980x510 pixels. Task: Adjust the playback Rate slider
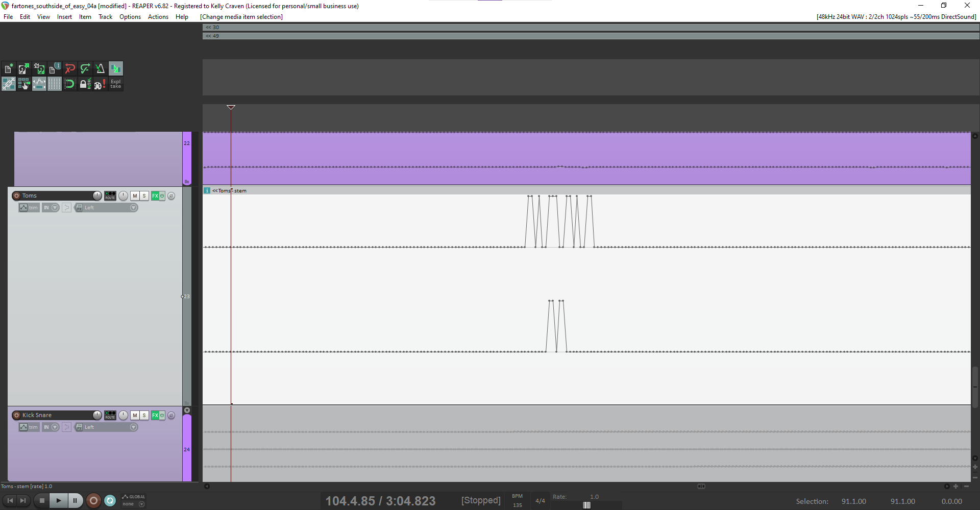(587, 505)
